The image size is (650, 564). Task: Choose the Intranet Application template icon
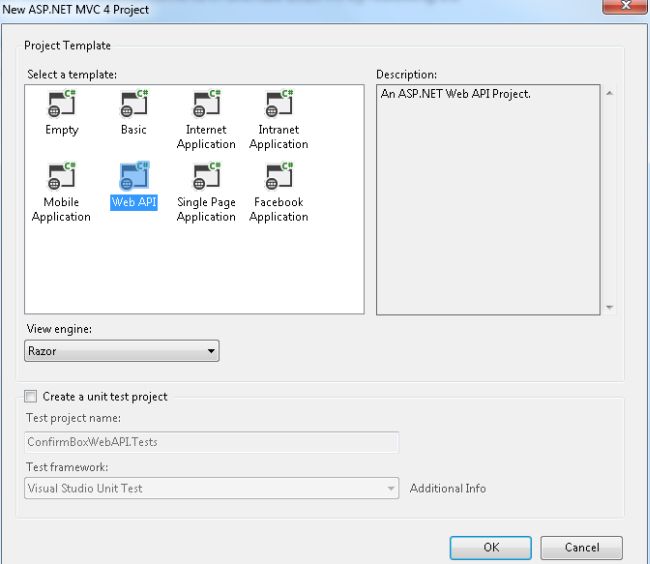coord(279,104)
